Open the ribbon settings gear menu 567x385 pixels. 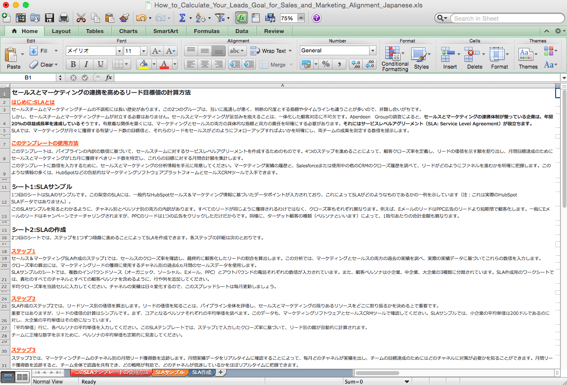(559, 31)
